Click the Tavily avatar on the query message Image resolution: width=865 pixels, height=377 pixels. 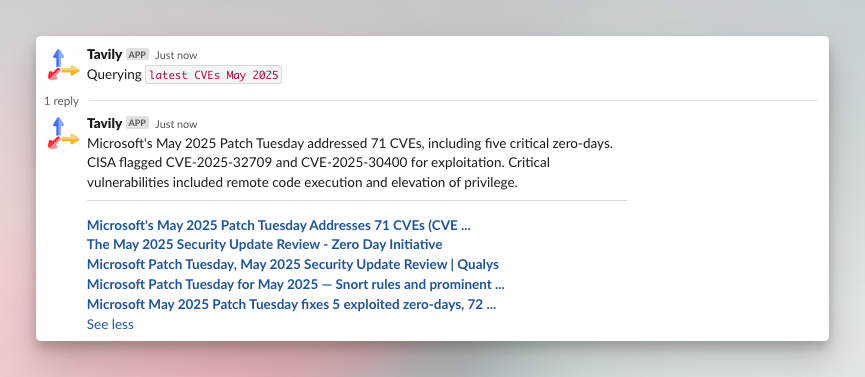[63, 65]
